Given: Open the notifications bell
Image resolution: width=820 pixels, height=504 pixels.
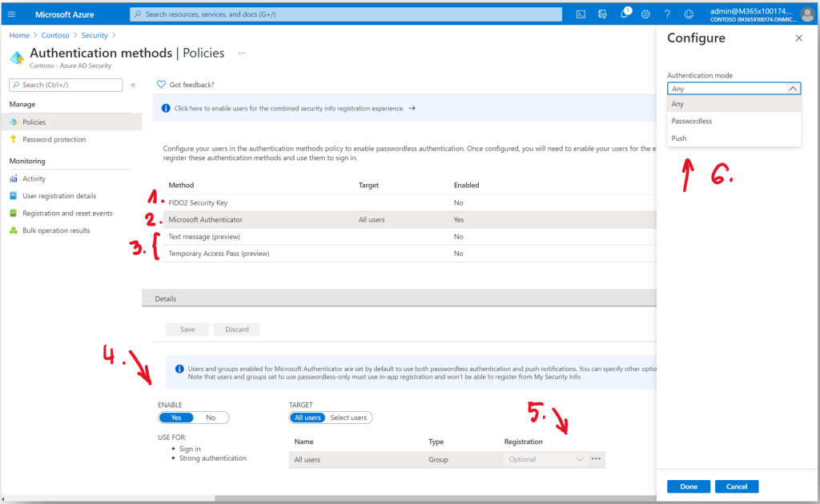Looking at the screenshot, I should point(625,14).
